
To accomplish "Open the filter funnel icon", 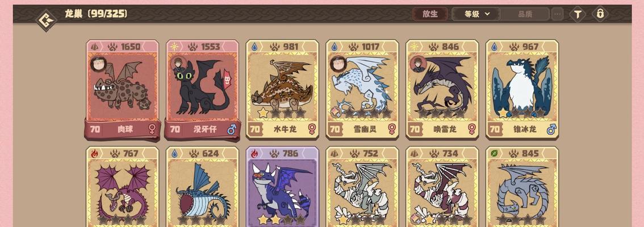I will (578, 14).
